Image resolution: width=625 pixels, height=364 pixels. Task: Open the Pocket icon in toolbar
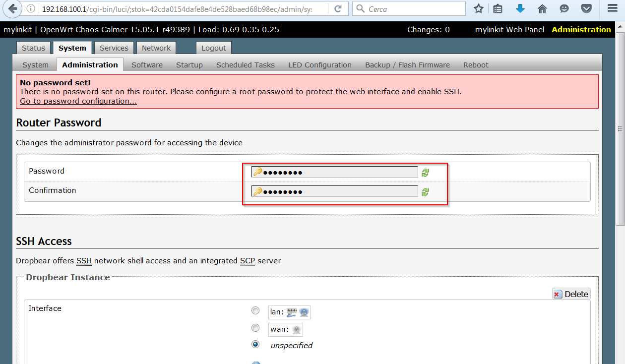[586, 9]
